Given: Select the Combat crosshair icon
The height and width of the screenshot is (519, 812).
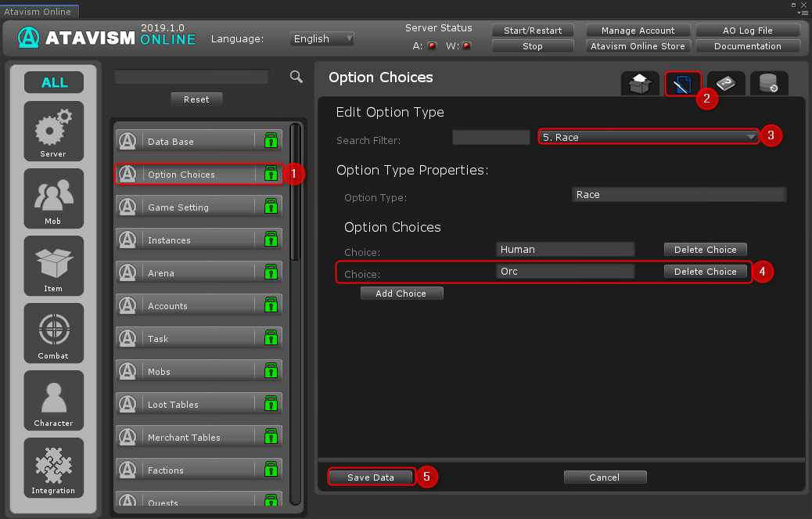Looking at the screenshot, I should pyautogui.click(x=53, y=332).
